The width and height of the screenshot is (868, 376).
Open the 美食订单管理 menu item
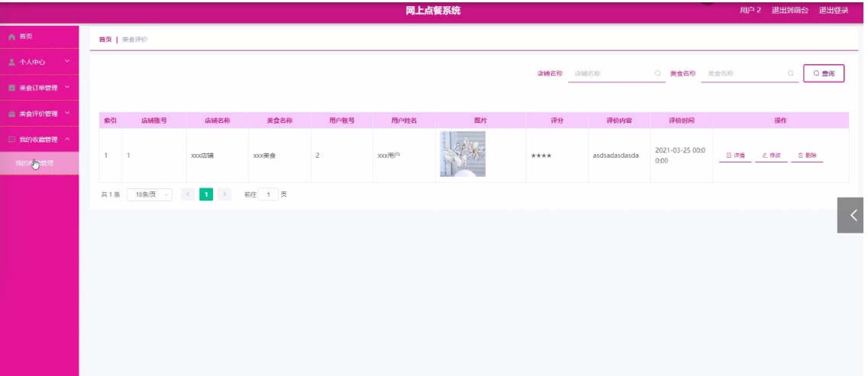click(39, 88)
